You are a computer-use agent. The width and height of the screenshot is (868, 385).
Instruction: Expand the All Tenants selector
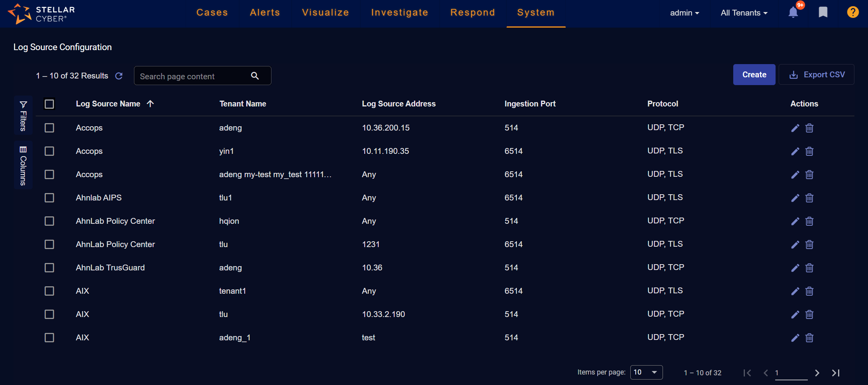[x=744, y=13]
